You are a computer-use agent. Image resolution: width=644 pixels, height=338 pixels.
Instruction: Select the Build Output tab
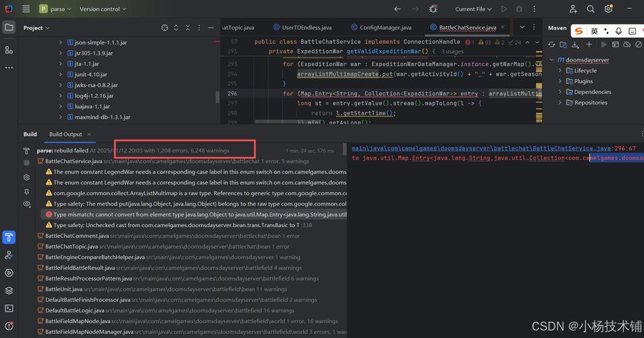65,135
